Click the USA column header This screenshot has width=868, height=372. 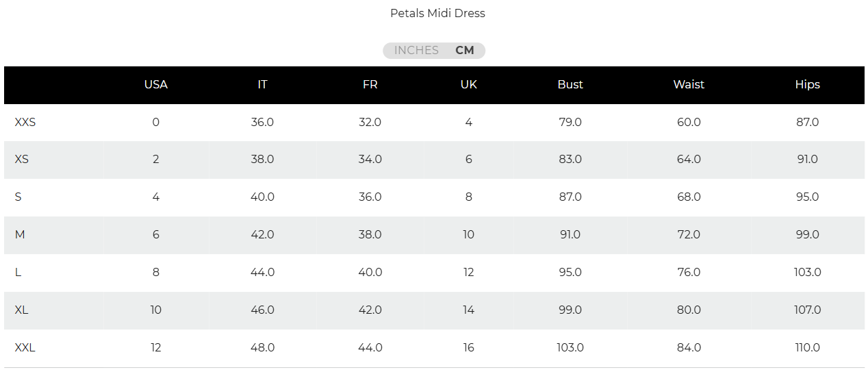[156, 85]
